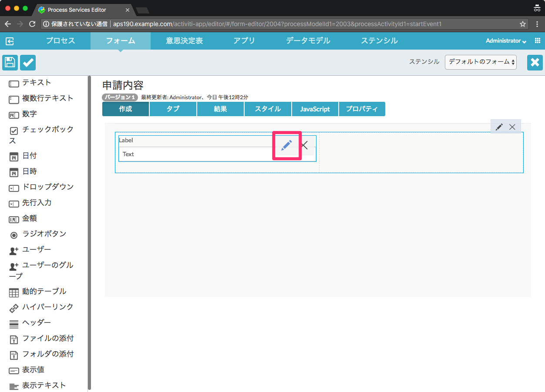The image size is (545, 392).
Task: Select the テキスト field icon in palette
Action: point(14,84)
